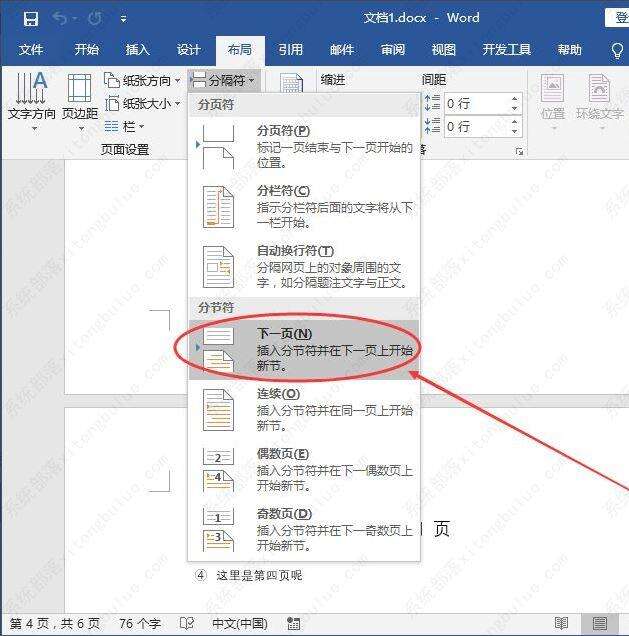Click the 缩进 indent label
Screen dimensions: 629x636
coord(333,80)
